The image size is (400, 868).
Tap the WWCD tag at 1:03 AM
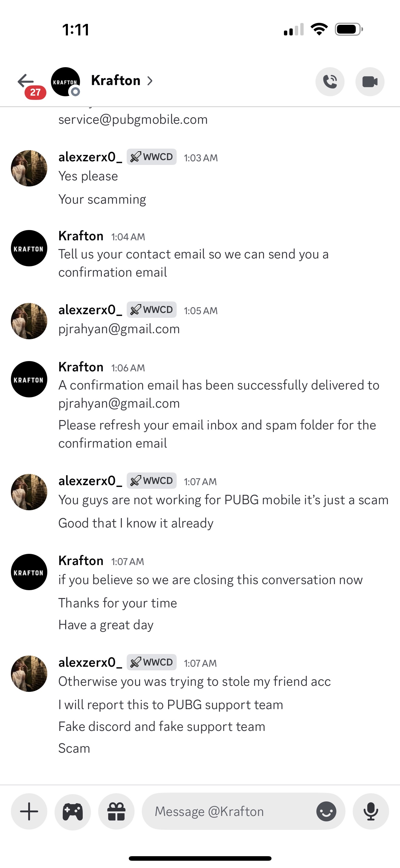(x=152, y=157)
